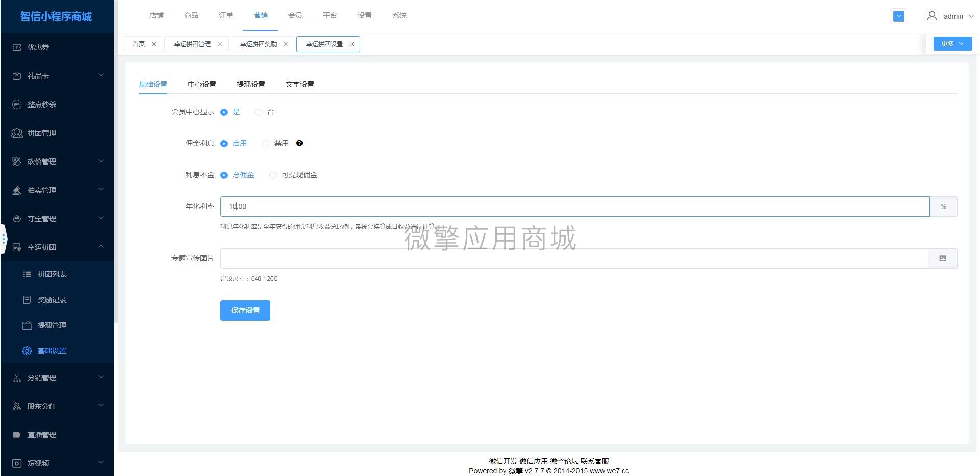
Task: Click the 提现管理 wallet icon
Action: click(x=27, y=325)
